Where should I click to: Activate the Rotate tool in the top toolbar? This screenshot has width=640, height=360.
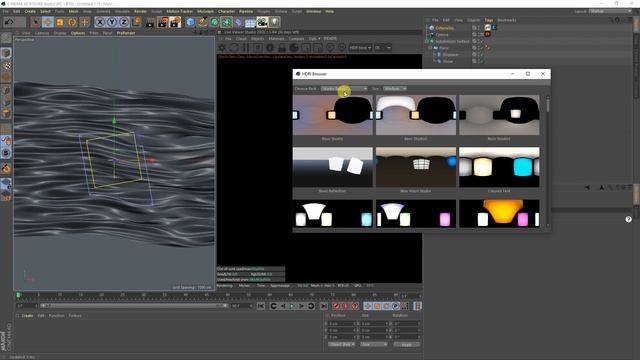(72, 22)
